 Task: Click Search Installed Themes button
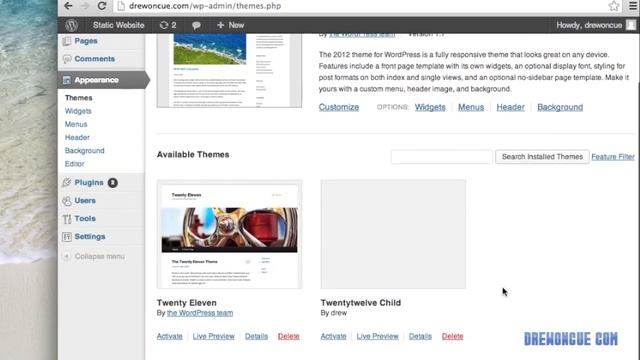coord(542,157)
